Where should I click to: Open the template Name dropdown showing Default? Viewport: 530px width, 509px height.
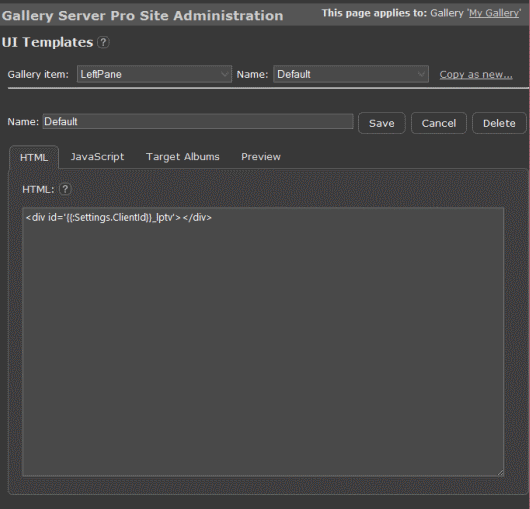click(x=351, y=74)
